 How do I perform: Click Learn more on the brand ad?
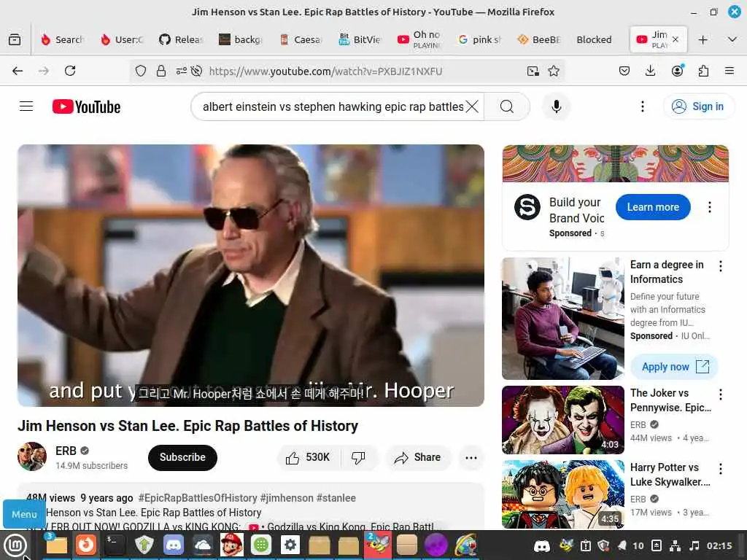point(653,207)
